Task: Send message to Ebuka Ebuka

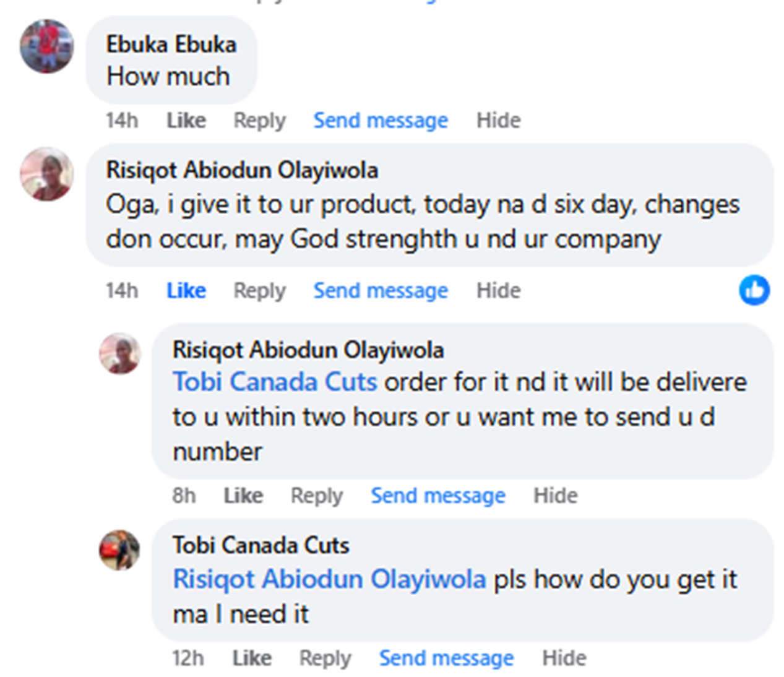Action: (381, 120)
